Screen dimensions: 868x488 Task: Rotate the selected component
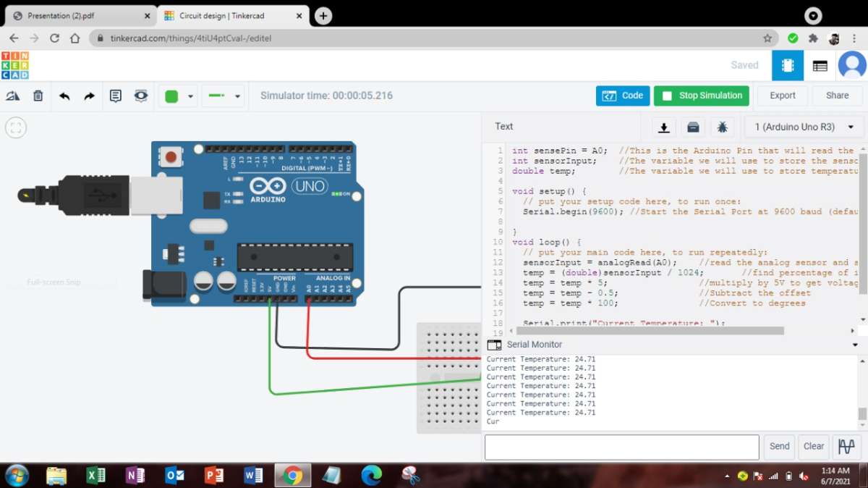tap(13, 96)
